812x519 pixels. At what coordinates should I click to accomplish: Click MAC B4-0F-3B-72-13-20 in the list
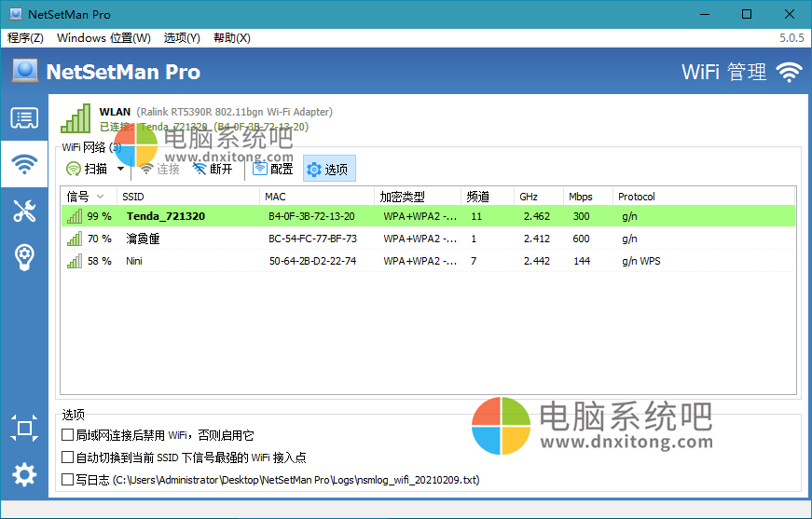pos(311,216)
